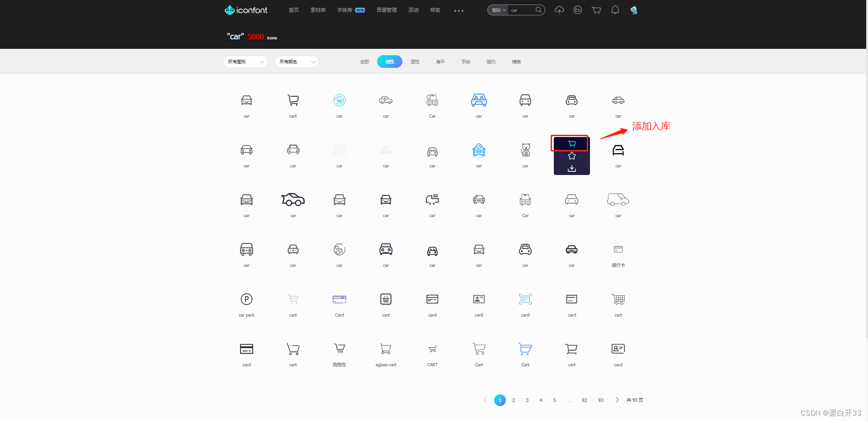Viewport: 868px width, 421px height.
Task: Enable the 手绘 style filter
Action: pyautogui.click(x=465, y=61)
